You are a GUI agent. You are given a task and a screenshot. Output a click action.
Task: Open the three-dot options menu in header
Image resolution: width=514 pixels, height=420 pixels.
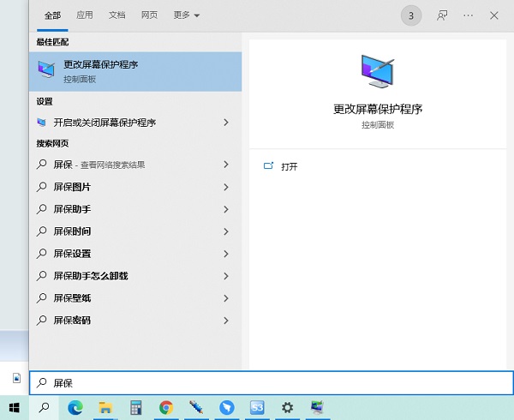tap(468, 15)
